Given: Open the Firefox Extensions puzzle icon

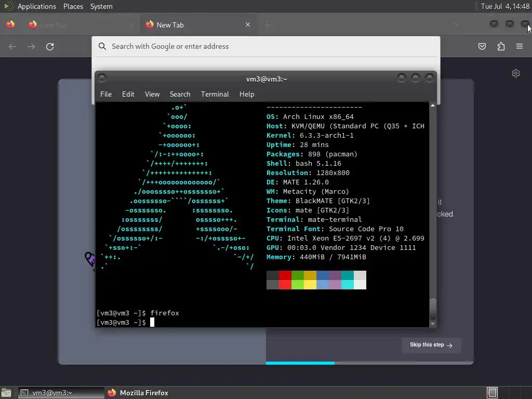Looking at the screenshot, I should pyautogui.click(x=501, y=46).
